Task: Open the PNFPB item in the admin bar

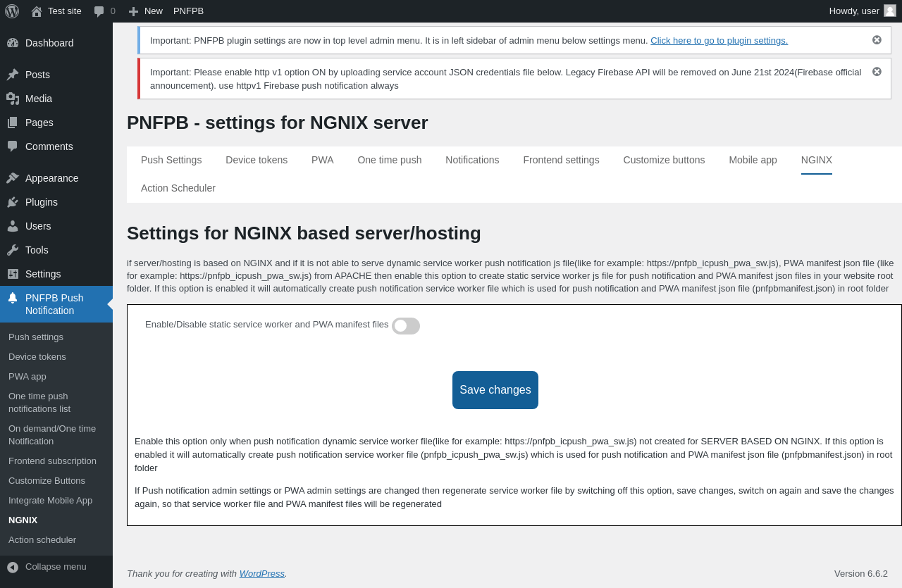Action: 188,11
